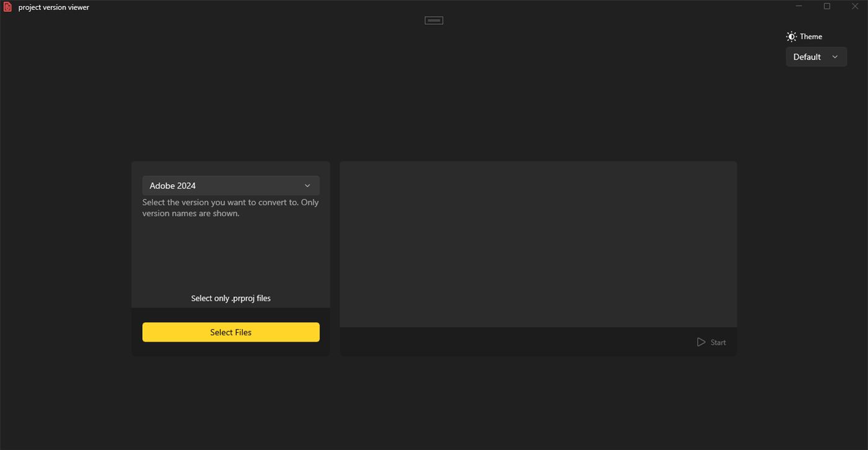Click the yellow Select Files button
The image size is (868, 450).
[231, 332]
